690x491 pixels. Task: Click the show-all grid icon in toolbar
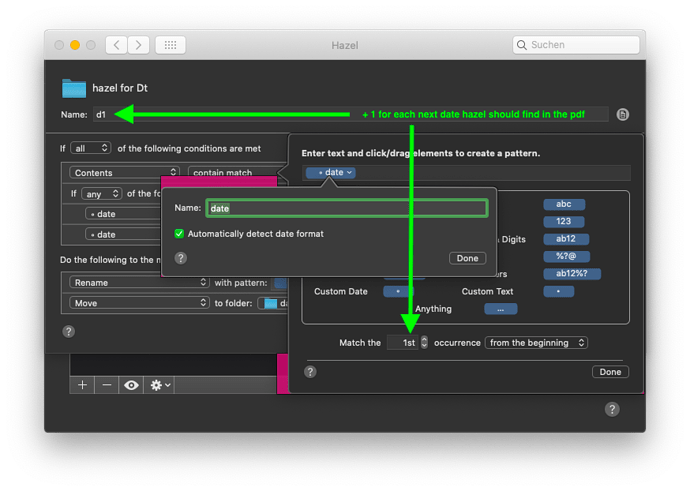pos(169,45)
